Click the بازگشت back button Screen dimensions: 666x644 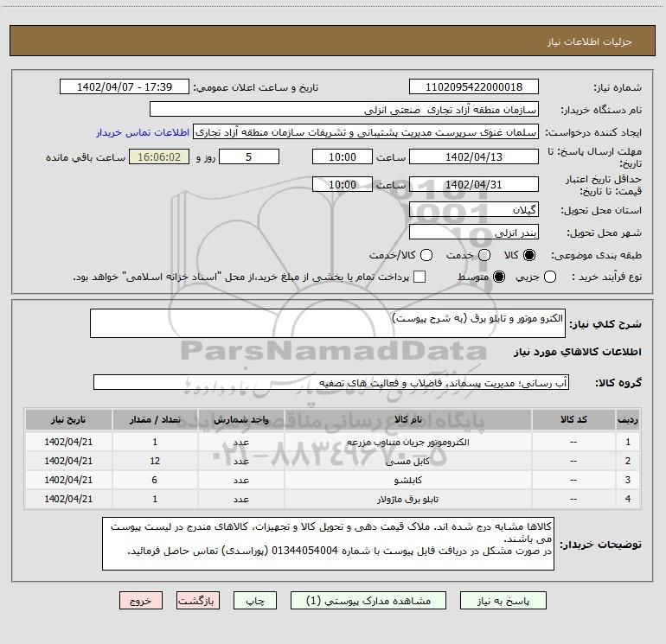click(x=198, y=601)
